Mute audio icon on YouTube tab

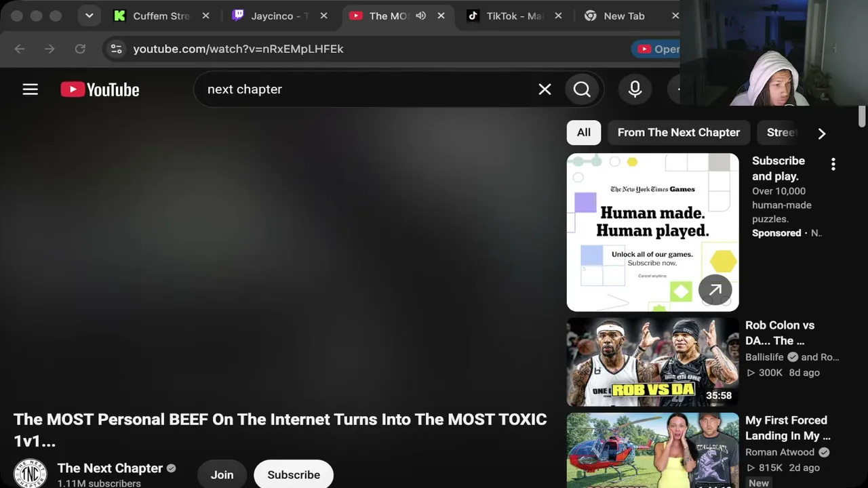[x=420, y=16]
